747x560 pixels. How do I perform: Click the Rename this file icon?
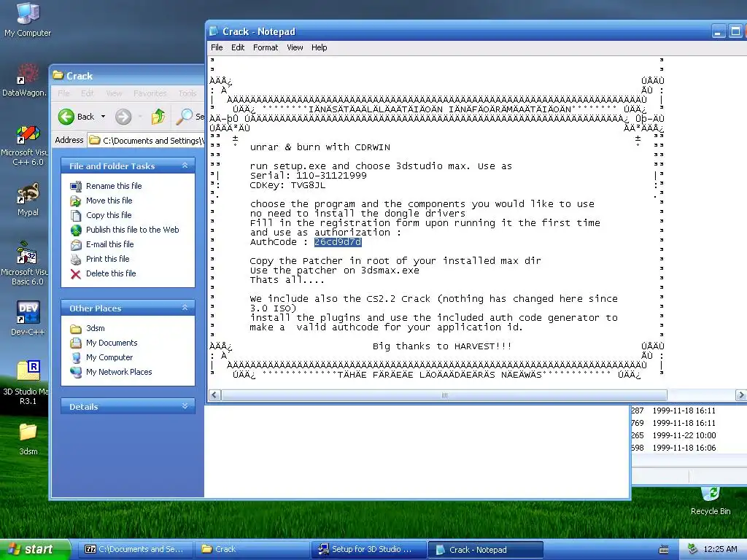point(76,186)
